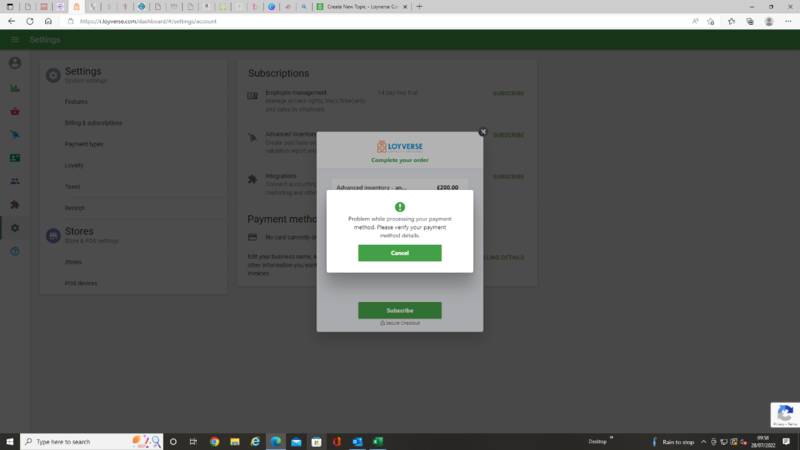Open POS devices under Stores
This screenshot has width=800, height=450.
coord(81,283)
